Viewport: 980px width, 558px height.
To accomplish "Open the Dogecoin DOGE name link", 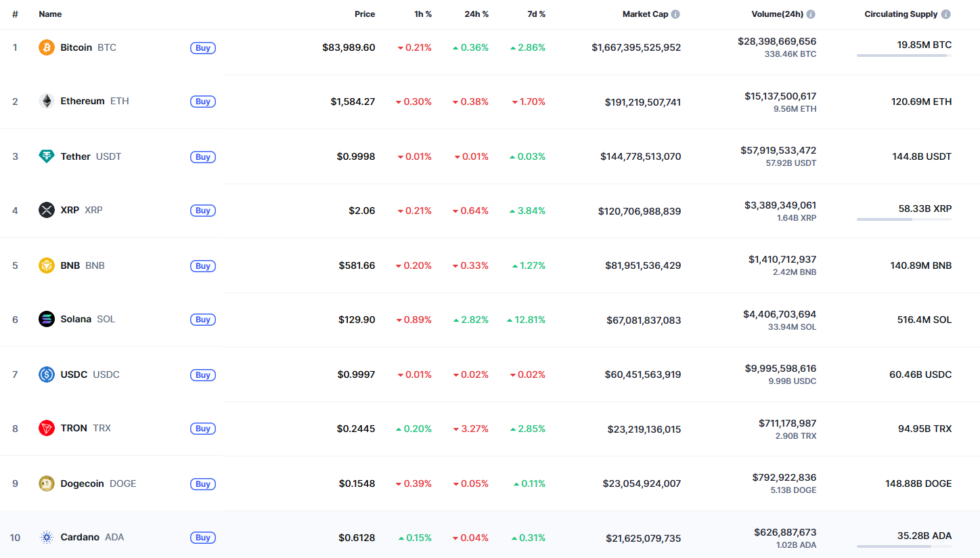I will pos(98,484).
